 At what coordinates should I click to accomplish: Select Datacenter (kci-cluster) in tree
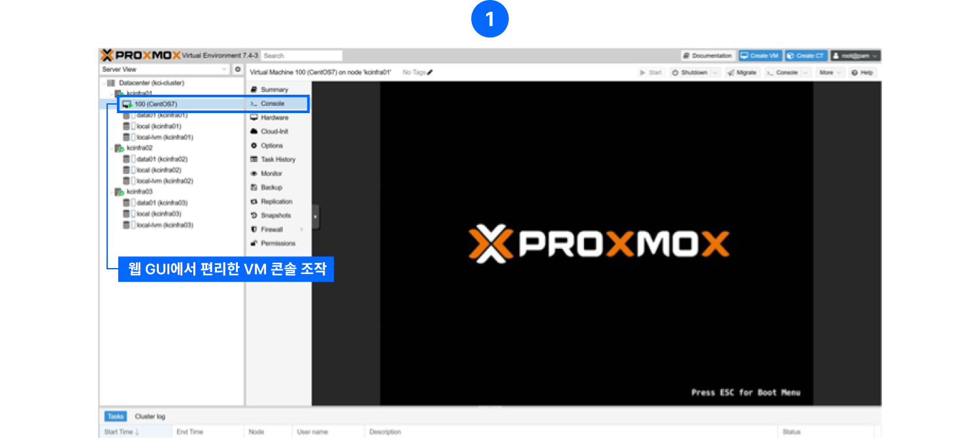151,83
